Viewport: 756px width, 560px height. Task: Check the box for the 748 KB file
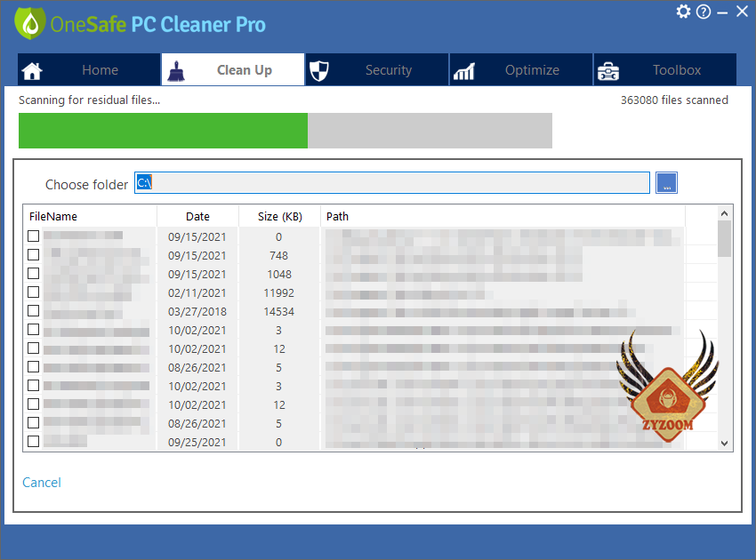pyautogui.click(x=33, y=255)
